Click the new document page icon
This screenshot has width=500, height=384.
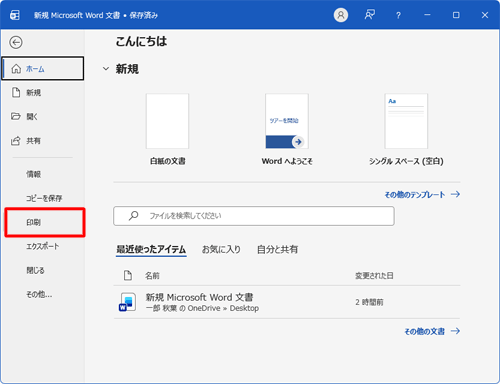coord(16,92)
